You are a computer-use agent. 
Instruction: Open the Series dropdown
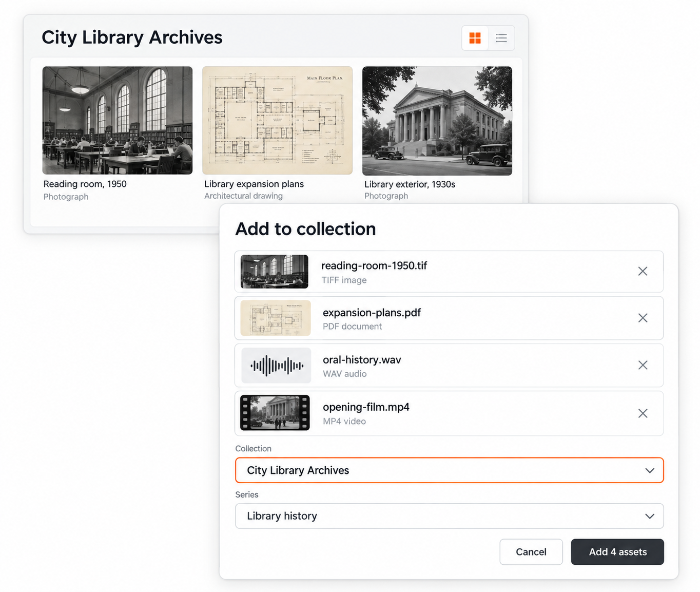[449, 516]
